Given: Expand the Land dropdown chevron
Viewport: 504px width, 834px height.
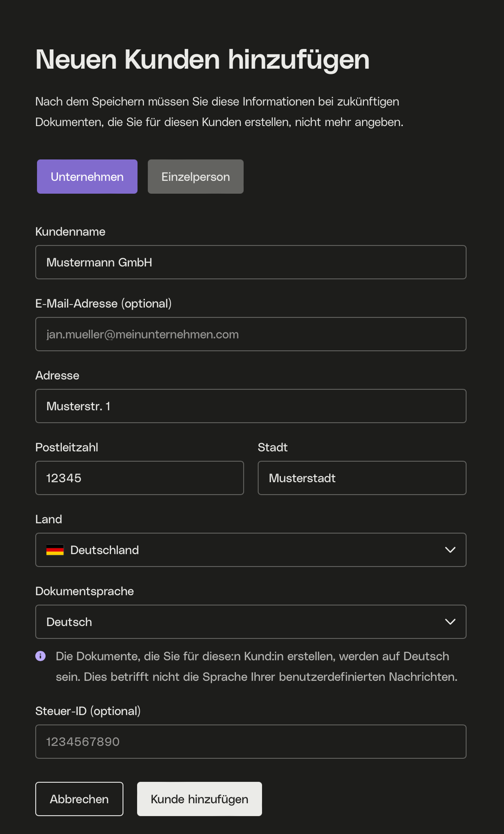Looking at the screenshot, I should (450, 550).
